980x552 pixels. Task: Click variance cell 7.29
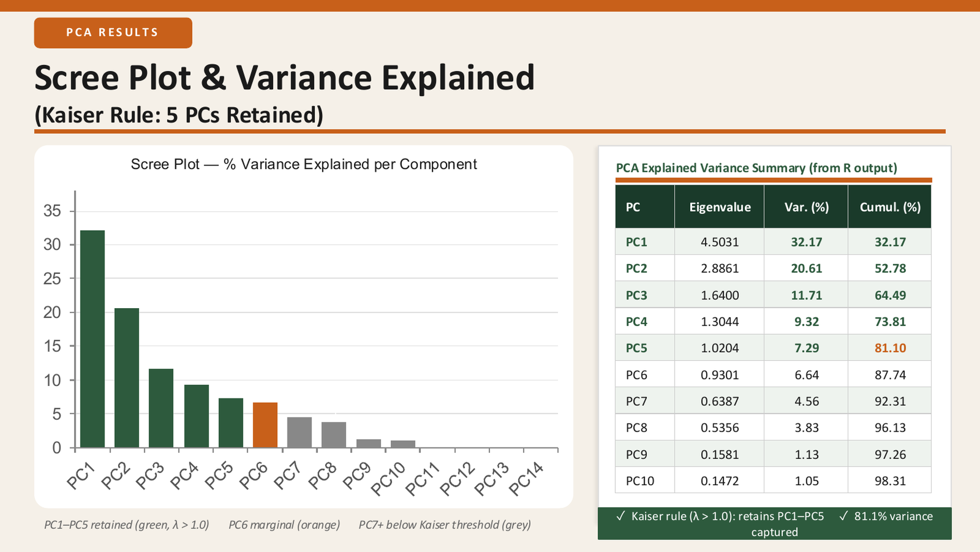(x=806, y=348)
